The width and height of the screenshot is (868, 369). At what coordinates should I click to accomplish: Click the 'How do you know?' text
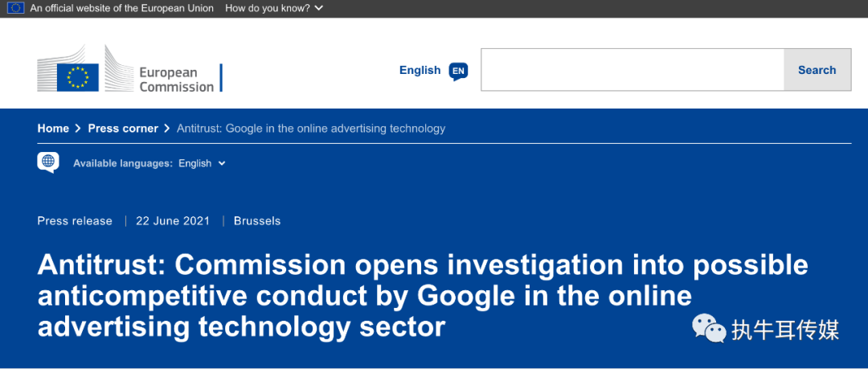pyautogui.click(x=268, y=9)
